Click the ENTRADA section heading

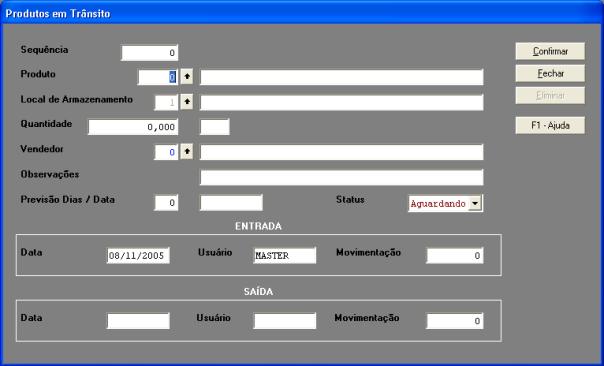click(258, 226)
